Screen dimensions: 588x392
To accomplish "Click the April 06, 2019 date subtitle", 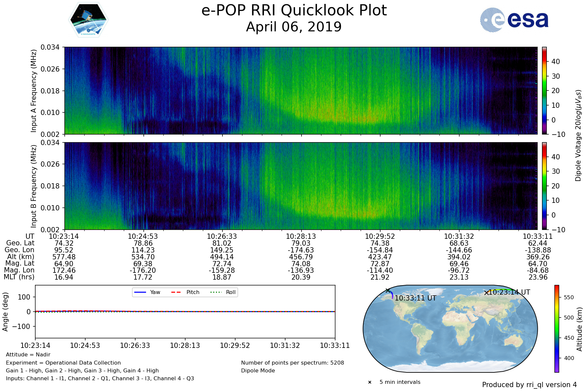I will [x=294, y=27].
